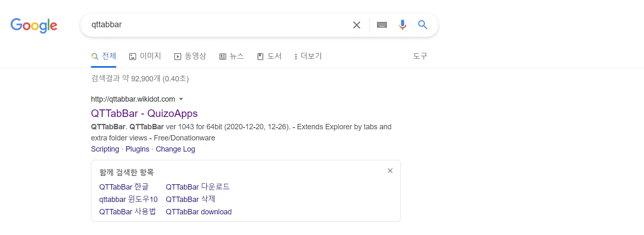644x235 pixels.
Task: Switch to the 이미지 tab
Action: [145, 56]
